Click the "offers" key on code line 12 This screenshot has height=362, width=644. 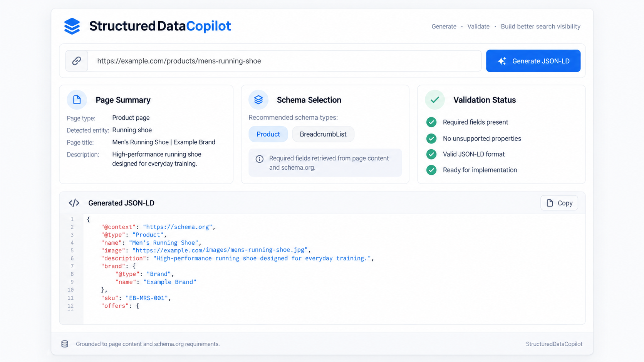[114, 306]
